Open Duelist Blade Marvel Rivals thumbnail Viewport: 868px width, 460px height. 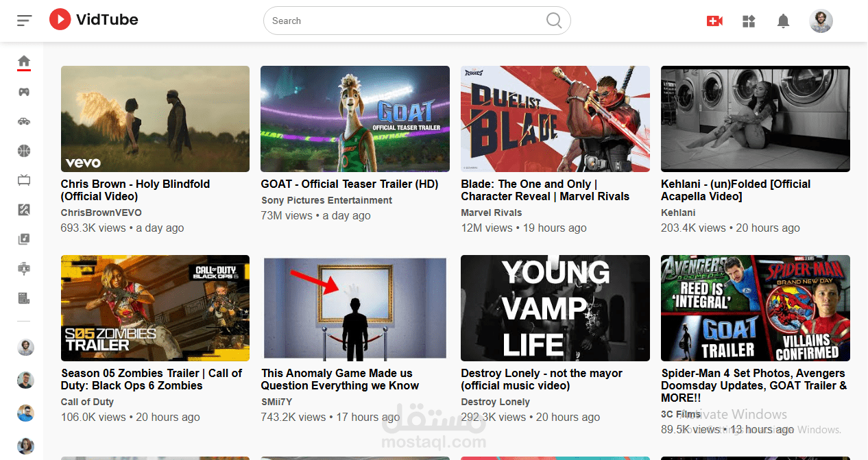point(555,119)
